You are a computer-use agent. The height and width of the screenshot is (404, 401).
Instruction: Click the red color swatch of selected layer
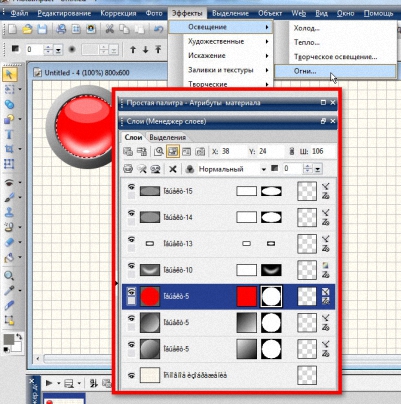point(247,296)
